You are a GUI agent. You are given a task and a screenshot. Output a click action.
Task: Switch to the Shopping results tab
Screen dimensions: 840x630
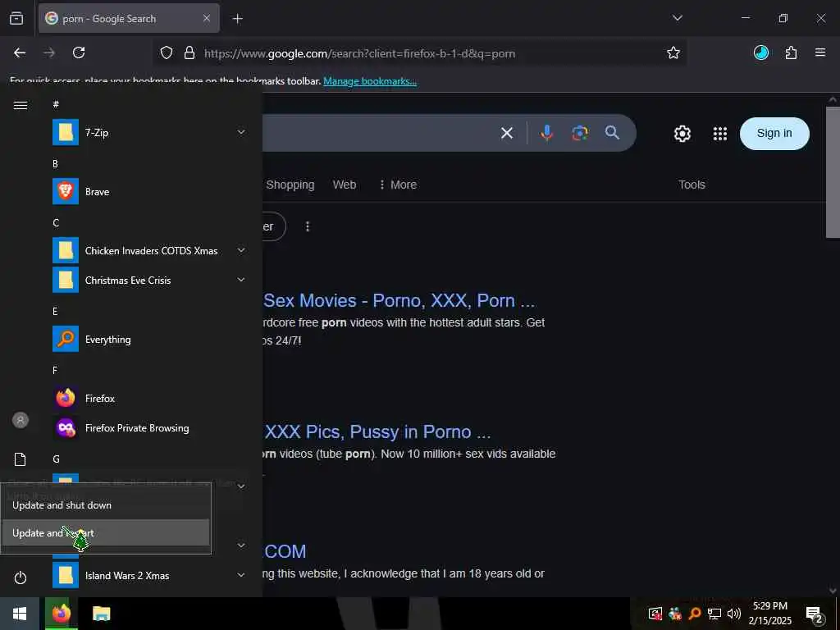(x=290, y=185)
